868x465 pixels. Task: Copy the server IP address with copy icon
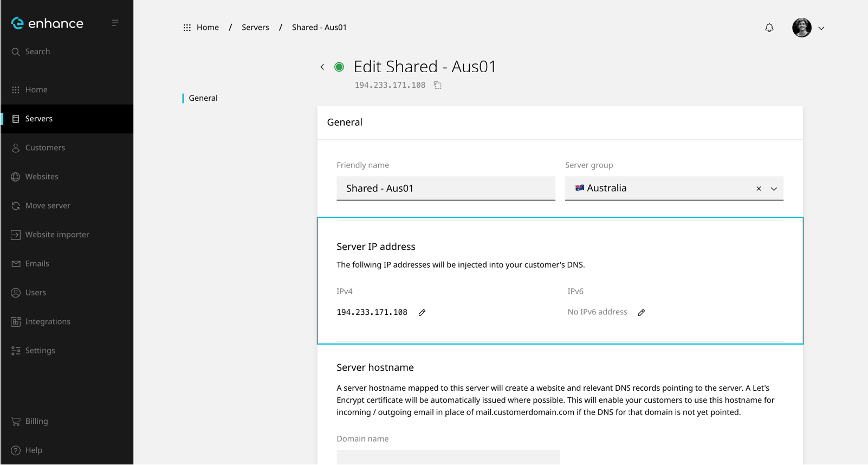(x=437, y=85)
